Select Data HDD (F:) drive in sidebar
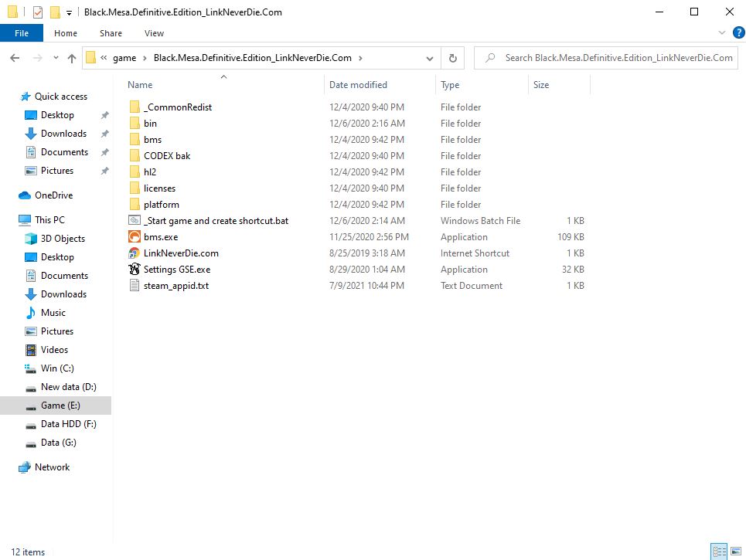Image resolution: width=746 pixels, height=560 pixels. point(69,424)
